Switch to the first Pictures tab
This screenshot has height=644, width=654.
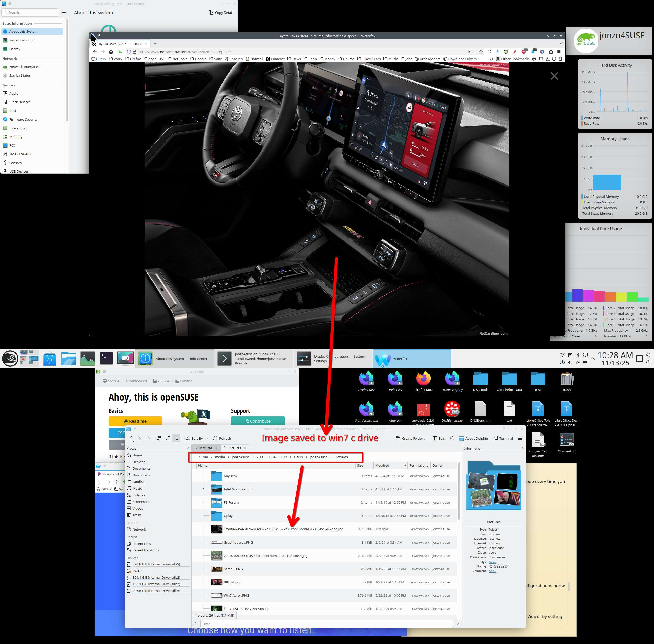tap(205, 448)
